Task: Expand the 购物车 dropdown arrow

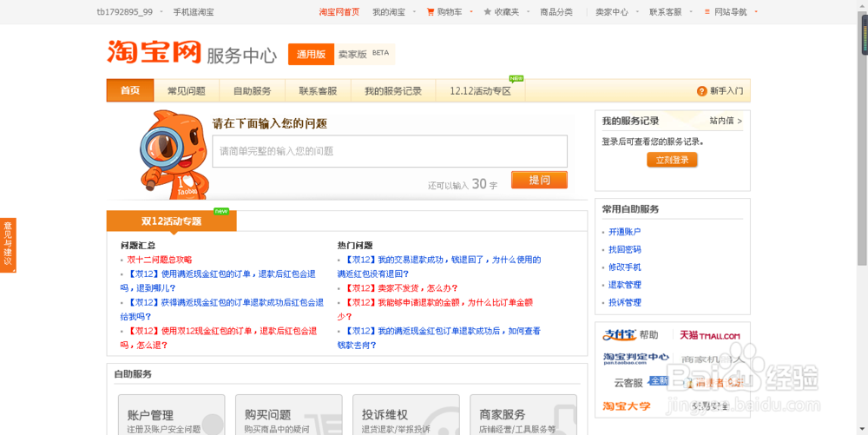Action: [471, 11]
